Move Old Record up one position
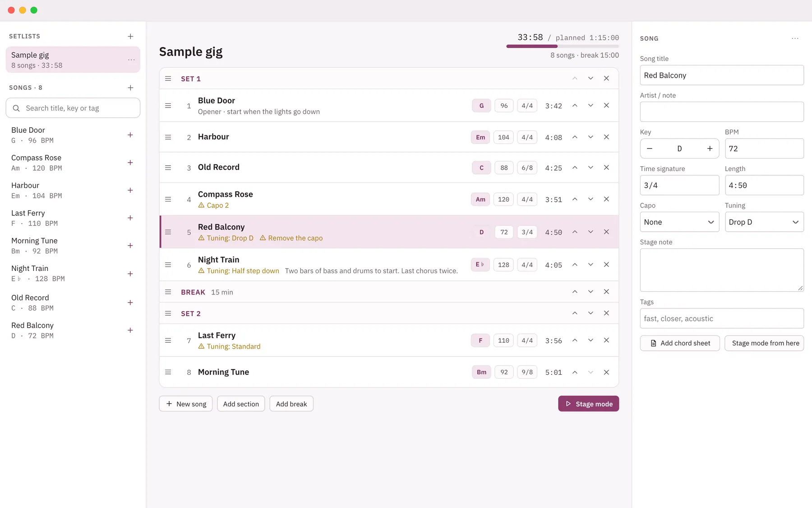812x508 pixels. pyautogui.click(x=575, y=167)
